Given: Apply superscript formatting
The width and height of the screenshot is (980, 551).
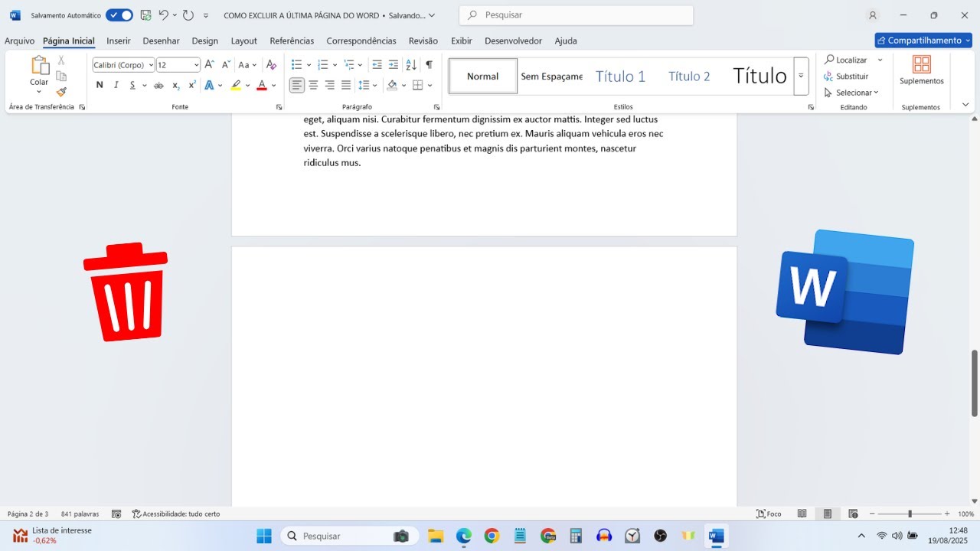Looking at the screenshot, I should point(192,85).
